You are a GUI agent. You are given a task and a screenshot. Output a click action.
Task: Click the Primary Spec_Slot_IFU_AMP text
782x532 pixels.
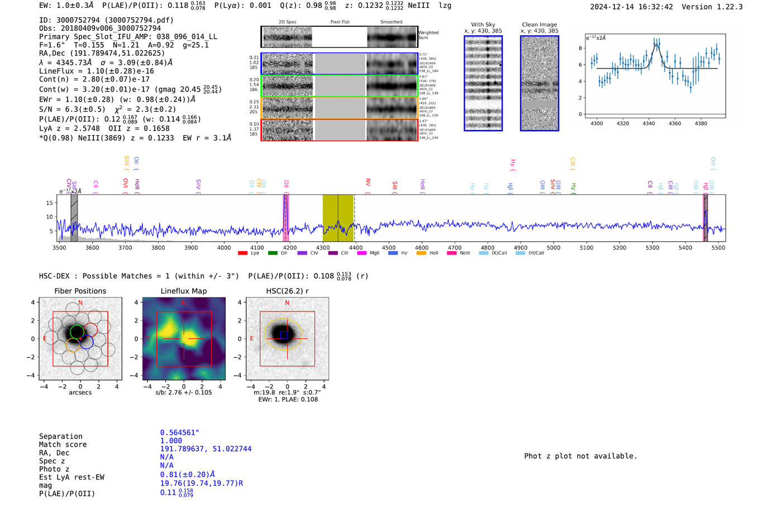(128, 37)
